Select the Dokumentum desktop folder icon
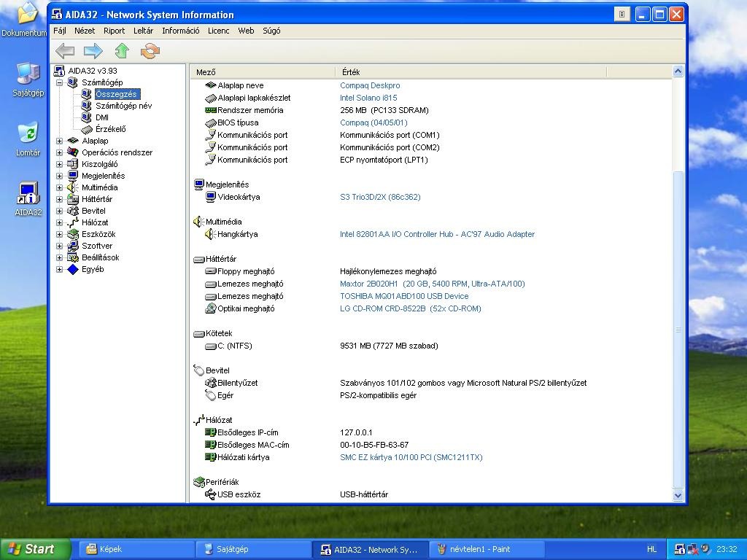 24,19
